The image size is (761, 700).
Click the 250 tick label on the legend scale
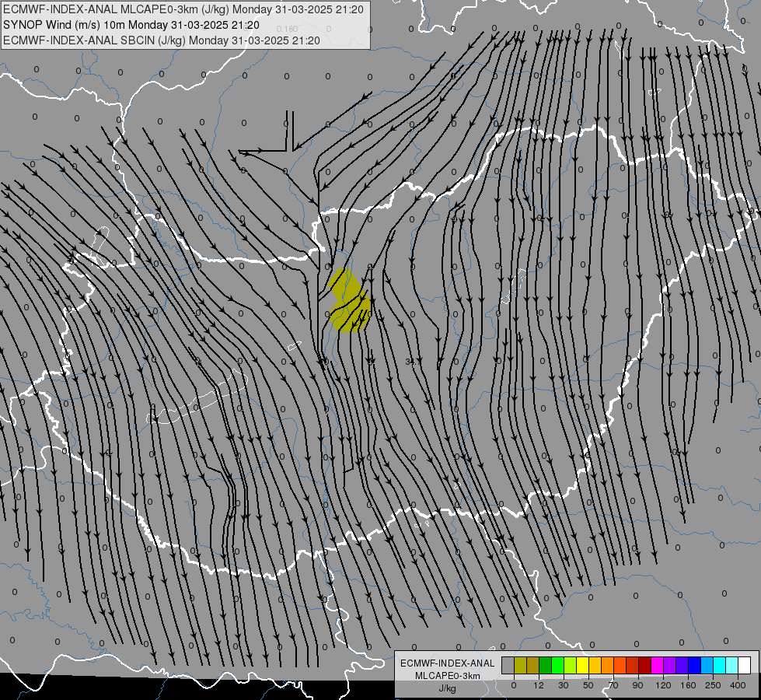coord(714,685)
